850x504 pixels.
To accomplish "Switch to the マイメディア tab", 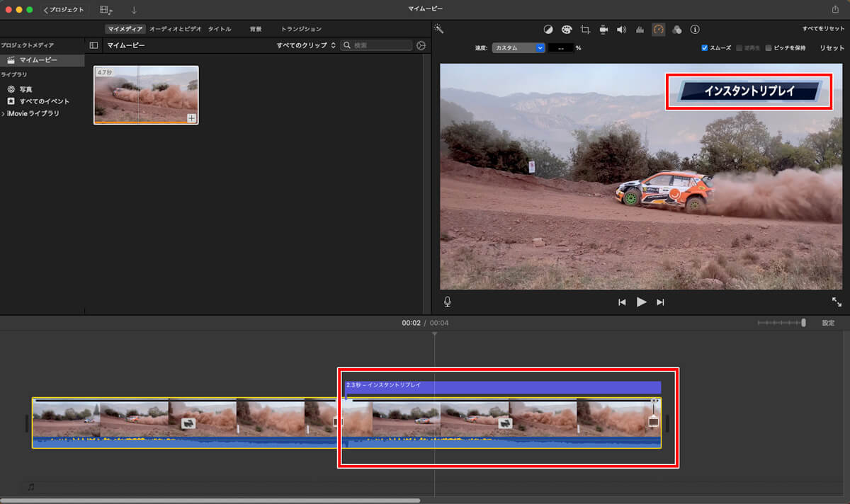I will click(x=125, y=29).
